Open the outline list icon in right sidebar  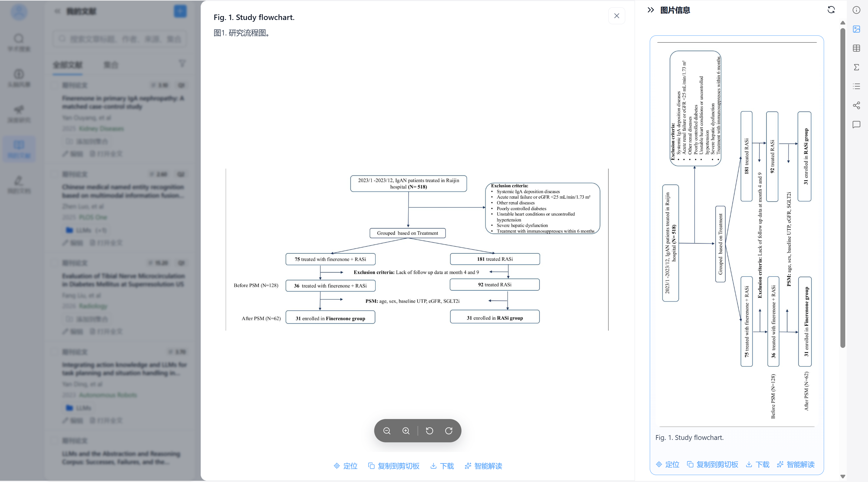(x=856, y=87)
